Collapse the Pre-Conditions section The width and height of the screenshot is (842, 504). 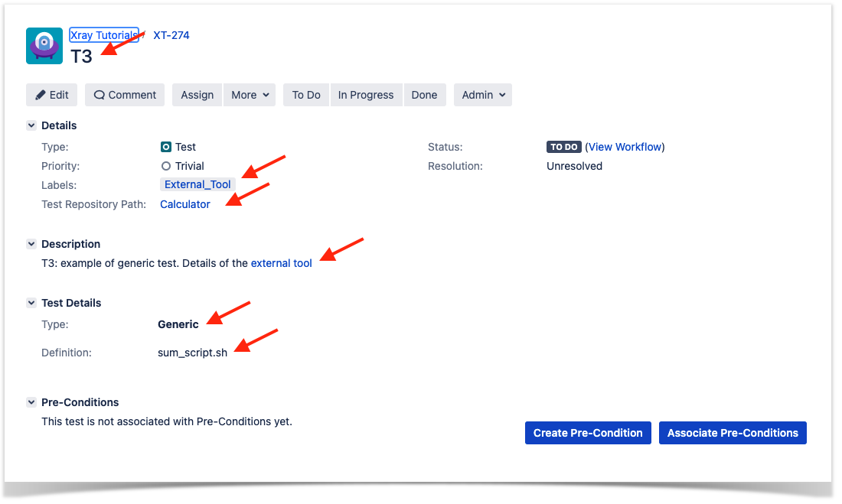31,402
